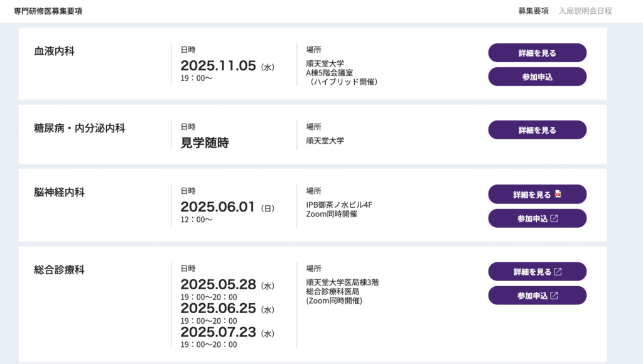Apply via 参加申込 for 脳神経内科
This screenshot has height=364, width=643.
point(532,218)
